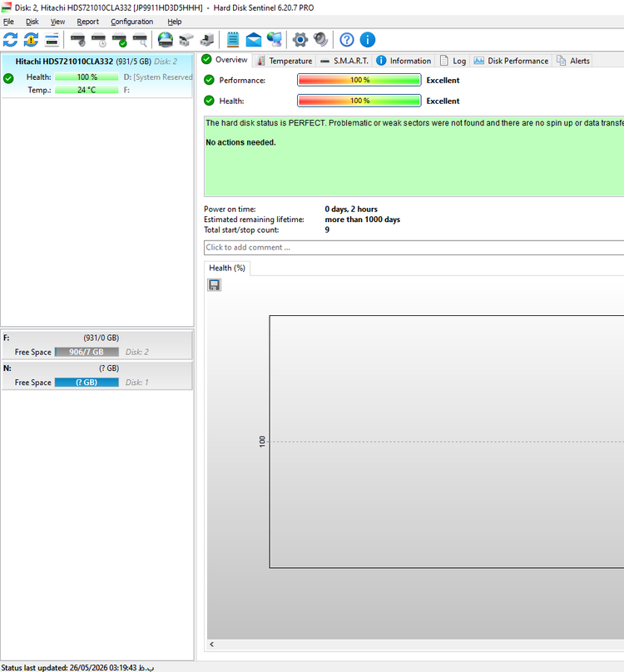This screenshot has height=672, width=624.
Task: Open the Report menu
Action: pyautogui.click(x=87, y=22)
